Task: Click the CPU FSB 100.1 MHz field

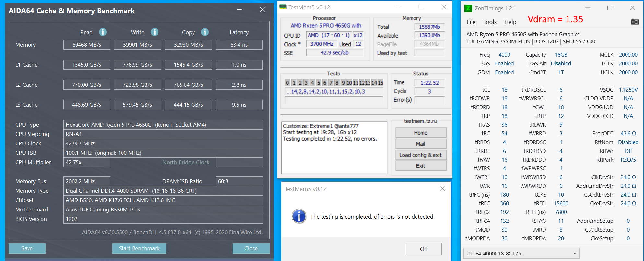Action: click(163, 153)
